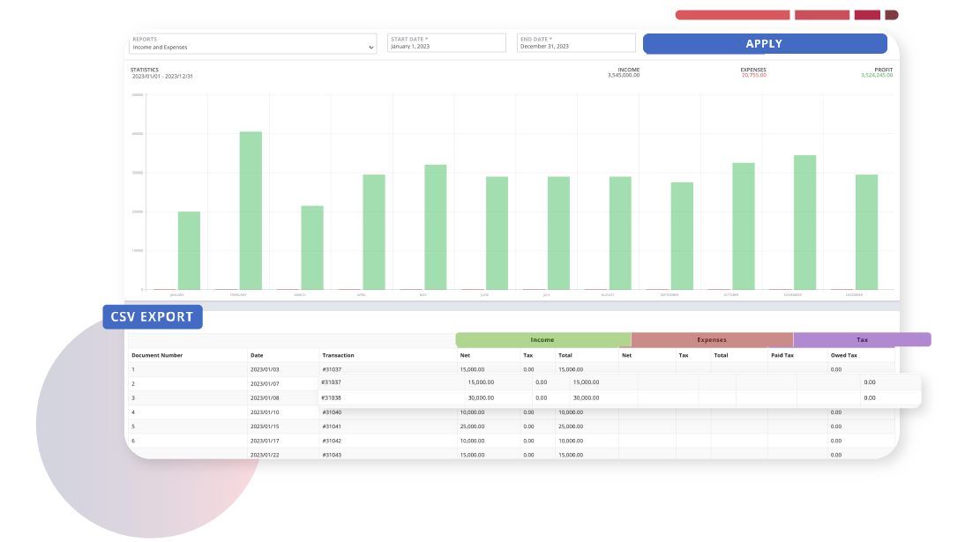The height and width of the screenshot is (542, 980).
Task: Select the purple Tax column group header
Action: tap(862, 339)
